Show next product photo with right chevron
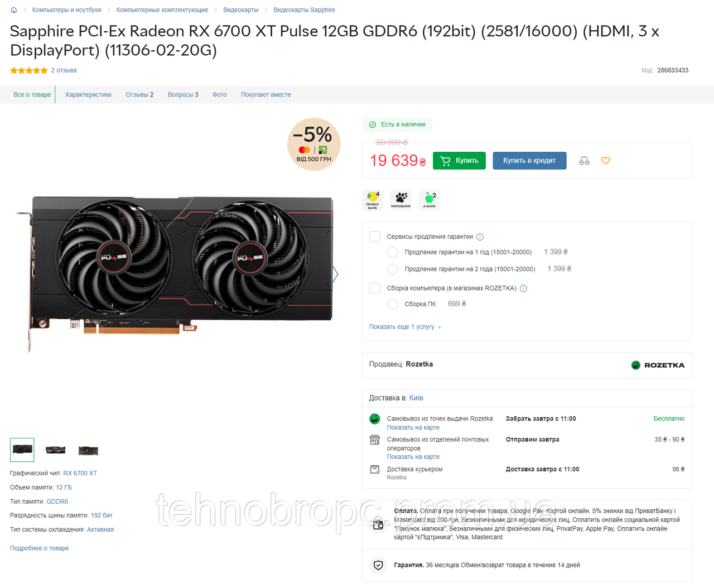The width and height of the screenshot is (714, 588). (335, 274)
